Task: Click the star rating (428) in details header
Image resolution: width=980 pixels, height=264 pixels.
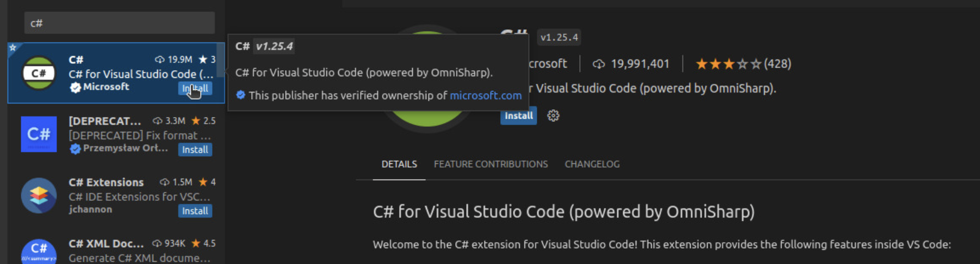Action: 743,64
